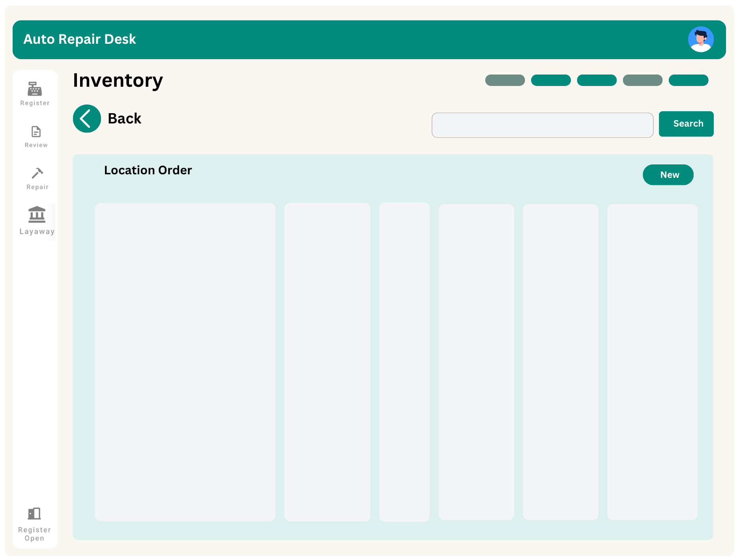Open the user profile avatar

700,39
